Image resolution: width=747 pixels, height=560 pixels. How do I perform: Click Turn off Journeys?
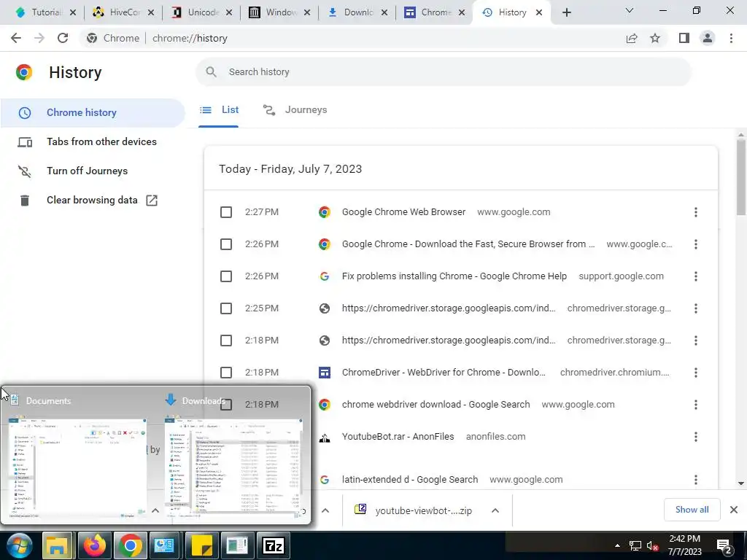pos(93,171)
